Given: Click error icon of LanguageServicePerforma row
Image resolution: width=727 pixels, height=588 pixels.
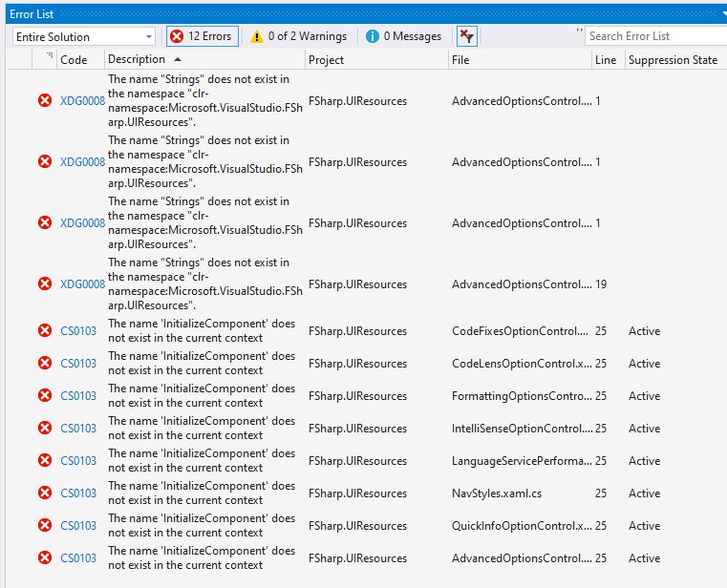Looking at the screenshot, I should [x=45, y=460].
